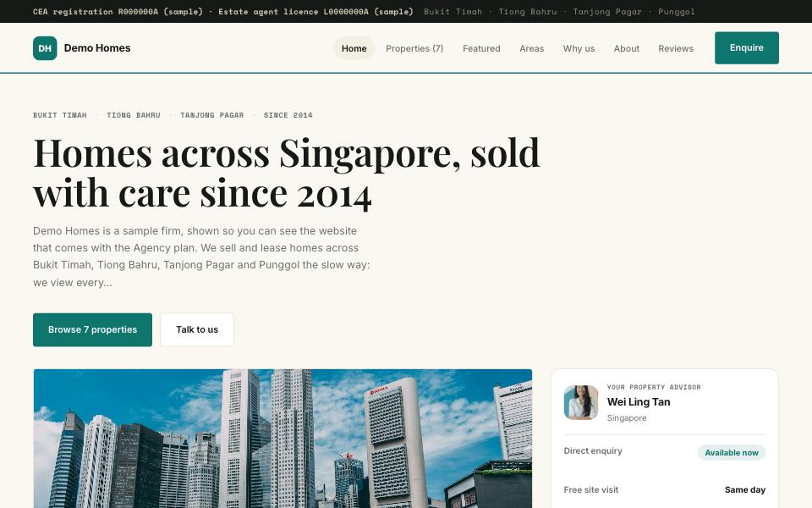Click Punggol in top bar
Image resolution: width=812 pixels, height=508 pixels.
(x=677, y=11)
